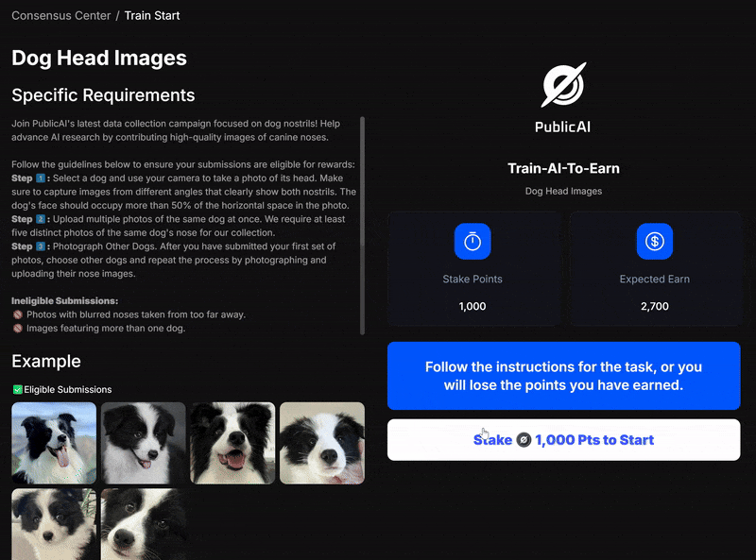The height and width of the screenshot is (560, 756).
Task: Open the close-up dog nose example photo
Action: (x=144, y=524)
